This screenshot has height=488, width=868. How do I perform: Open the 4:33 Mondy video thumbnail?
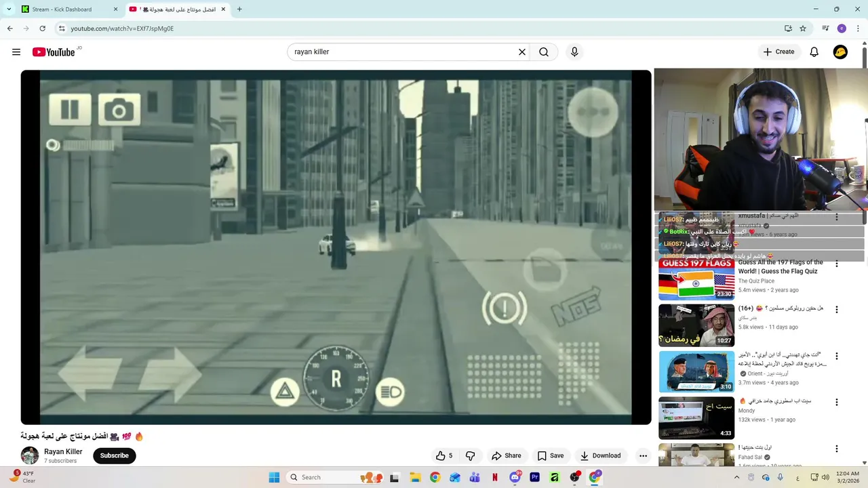pyautogui.click(x=696, y=418)
